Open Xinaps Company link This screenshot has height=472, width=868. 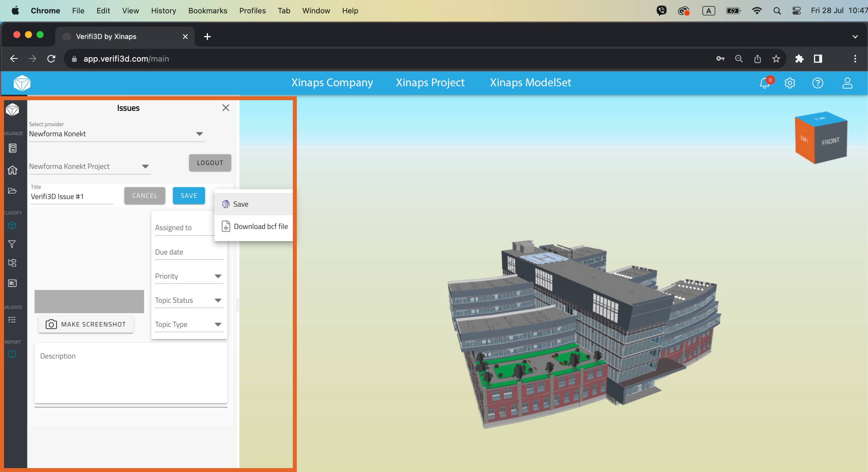[x=332, y=83]
